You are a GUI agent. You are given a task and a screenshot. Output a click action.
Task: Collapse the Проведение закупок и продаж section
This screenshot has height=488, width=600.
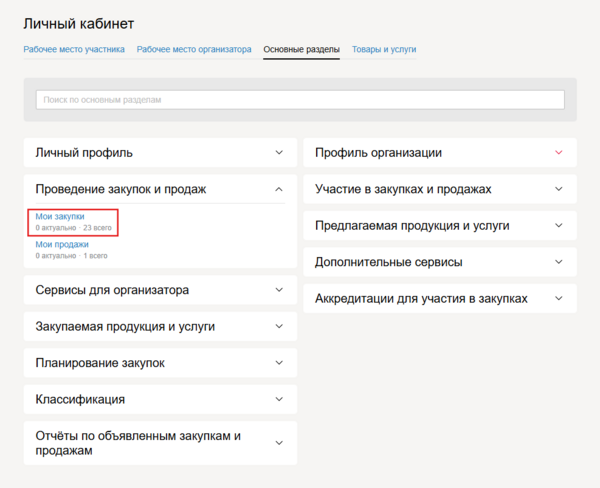279,189
